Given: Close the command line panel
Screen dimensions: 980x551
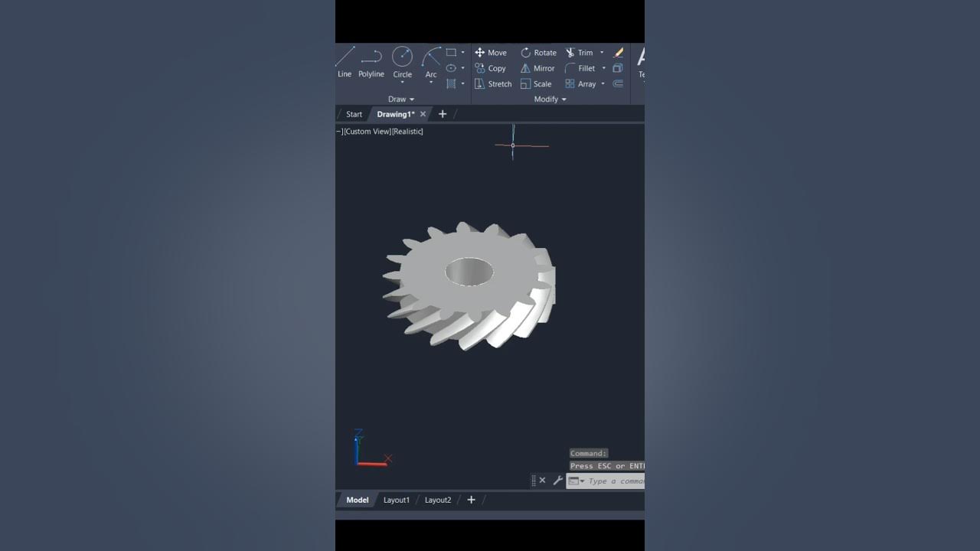Looking at the screenshot, I should point(542,481).
